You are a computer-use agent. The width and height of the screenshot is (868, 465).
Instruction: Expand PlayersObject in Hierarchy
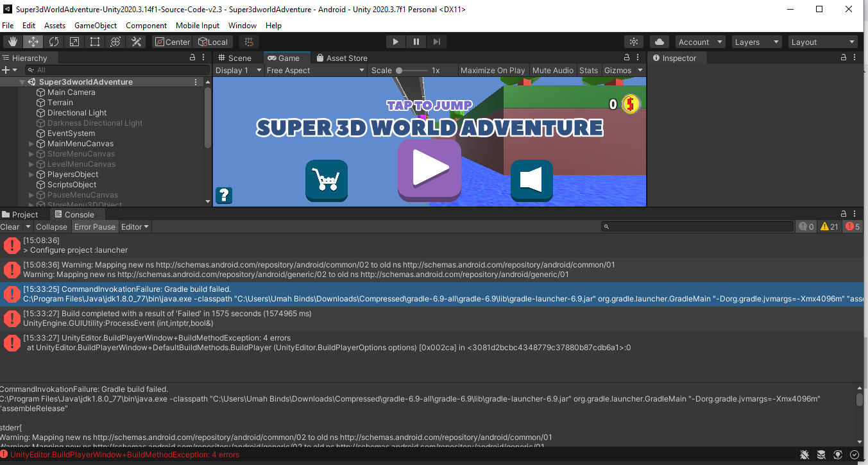point(31,174)
